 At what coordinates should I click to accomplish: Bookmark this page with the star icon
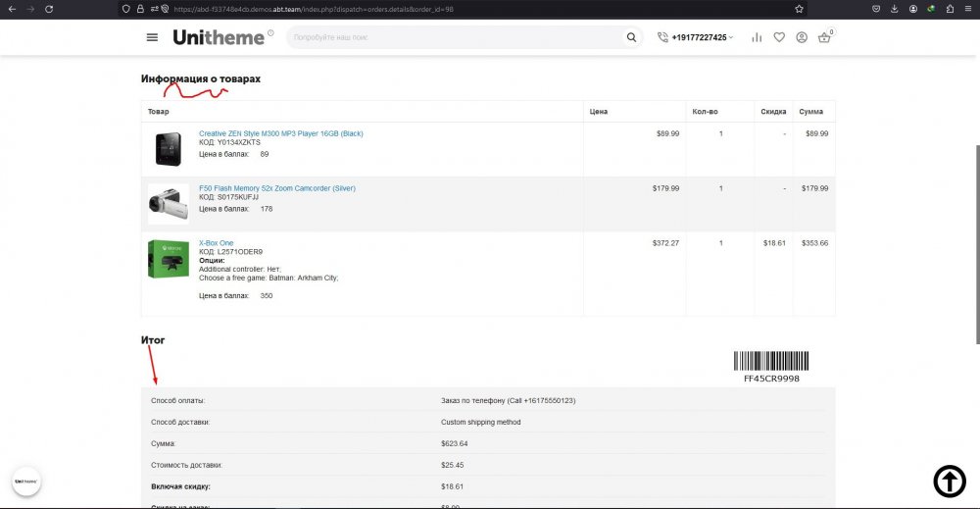click(799, 10)
